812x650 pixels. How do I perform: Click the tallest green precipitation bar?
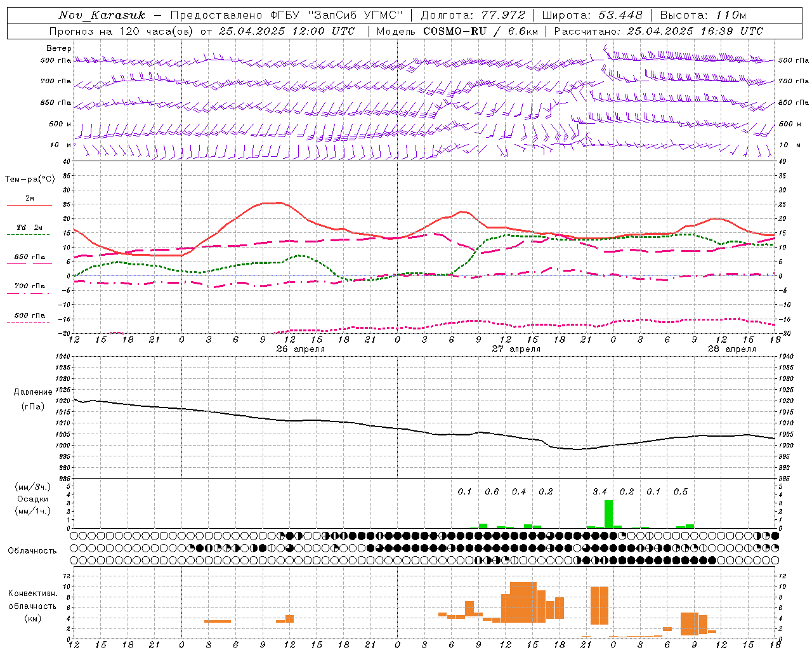[x=608, y=514]
